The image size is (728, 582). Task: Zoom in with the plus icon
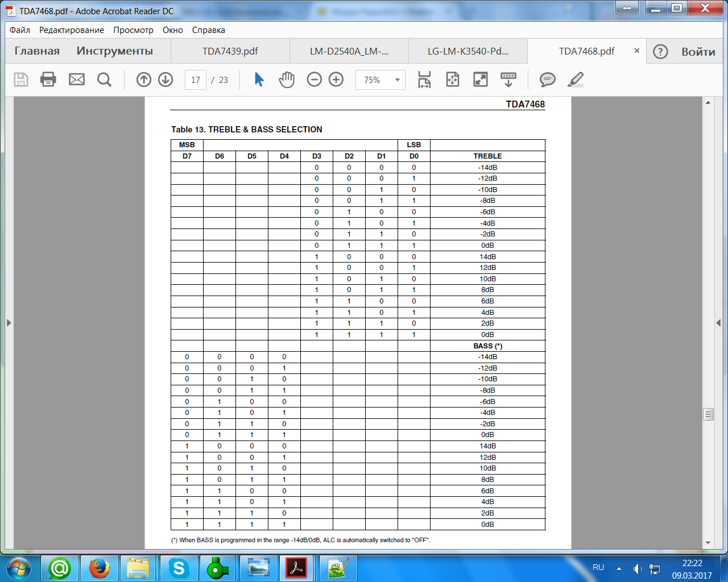tap(336, 80)
